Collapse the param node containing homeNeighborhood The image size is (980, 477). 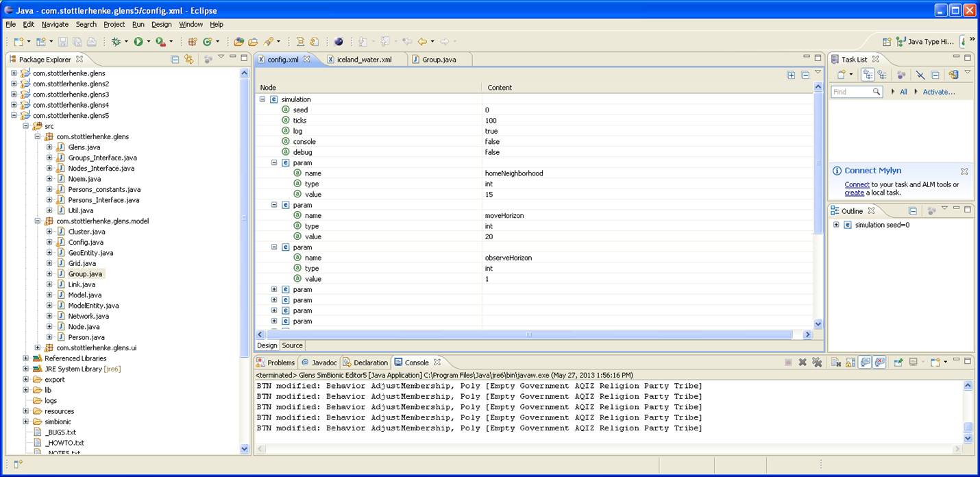click(275, 163)
